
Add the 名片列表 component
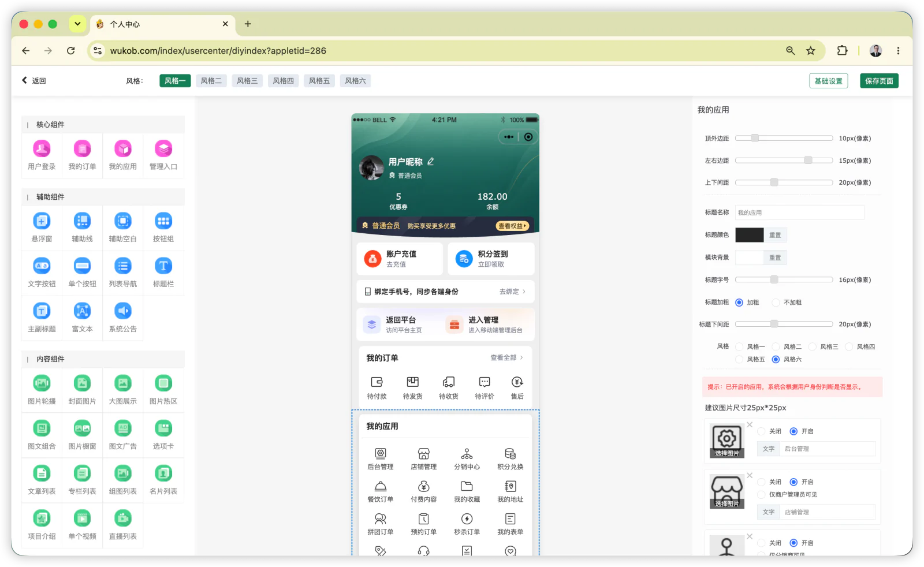pyautogui.click(x=163, y=480)
